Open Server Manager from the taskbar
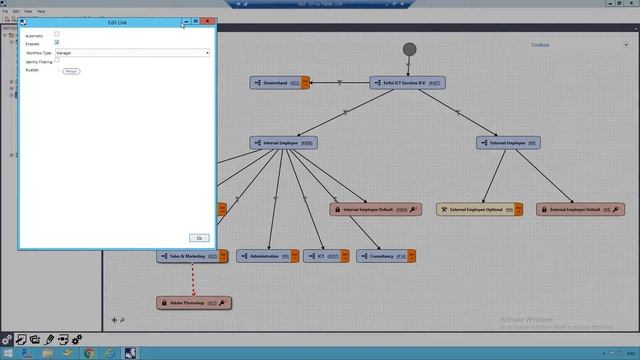 tap(27, 353)
